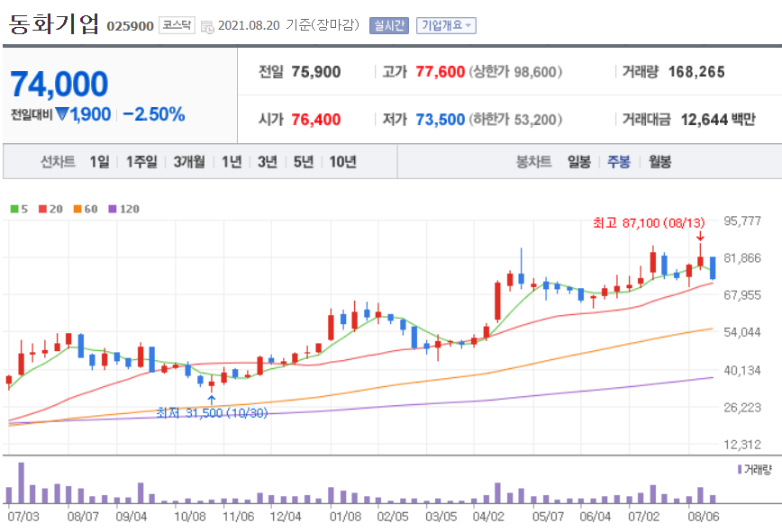Switch to 월봉 monthly candle chart
This screenshot has width=782, height=532.
tap(659, 161)
